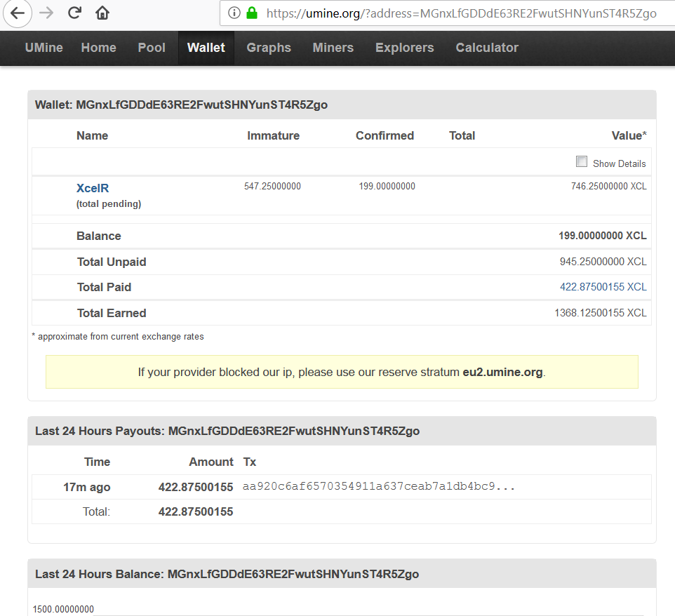Viewport: 675px width, 616px height.
Task: Click the Confirmed value 199.00000000
Action: coord(387,187)
